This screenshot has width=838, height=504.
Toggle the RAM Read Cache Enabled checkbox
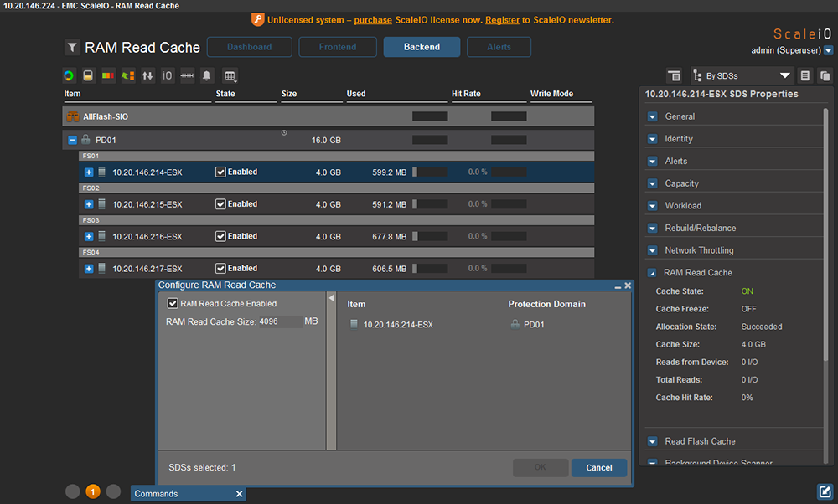pos(173,303)
